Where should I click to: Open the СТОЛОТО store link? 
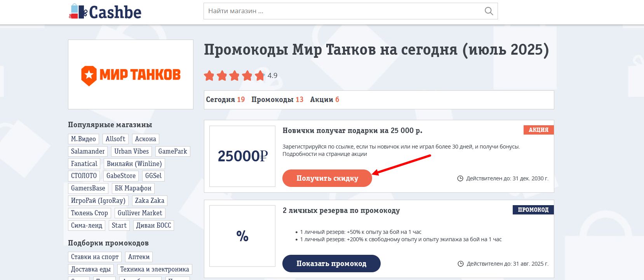click(84, 176)
